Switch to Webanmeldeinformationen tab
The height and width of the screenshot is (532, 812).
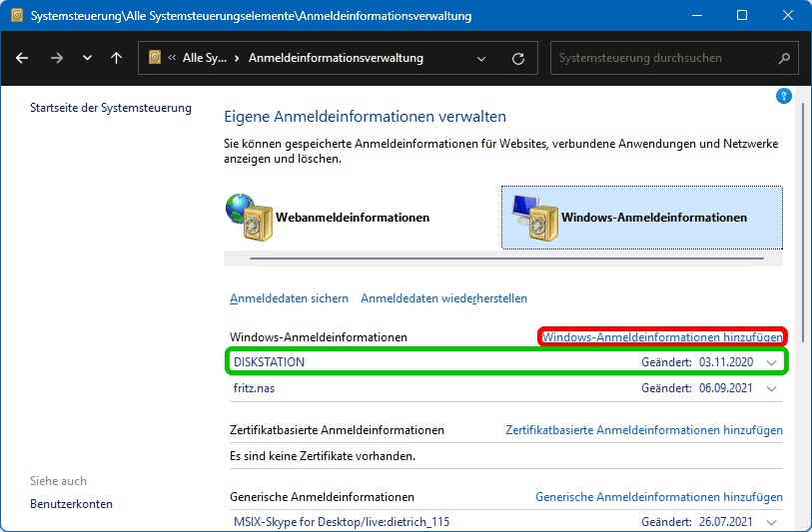(328, 218)
